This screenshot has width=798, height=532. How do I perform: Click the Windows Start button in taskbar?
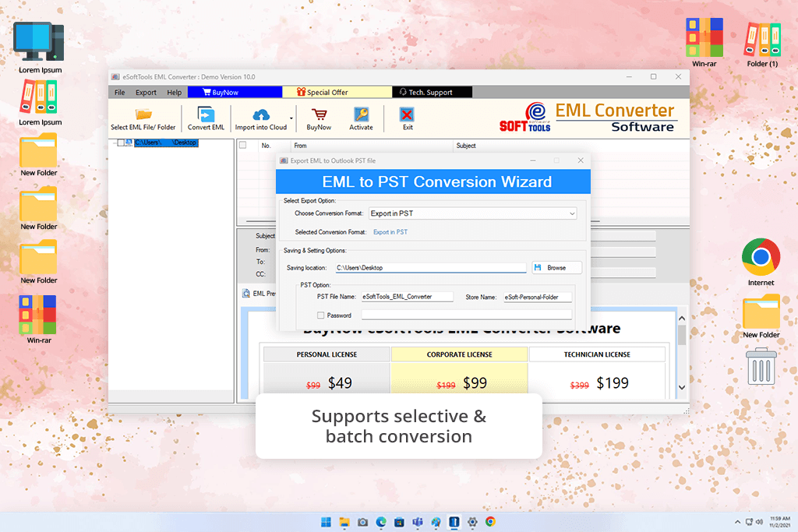click(326, 522)
